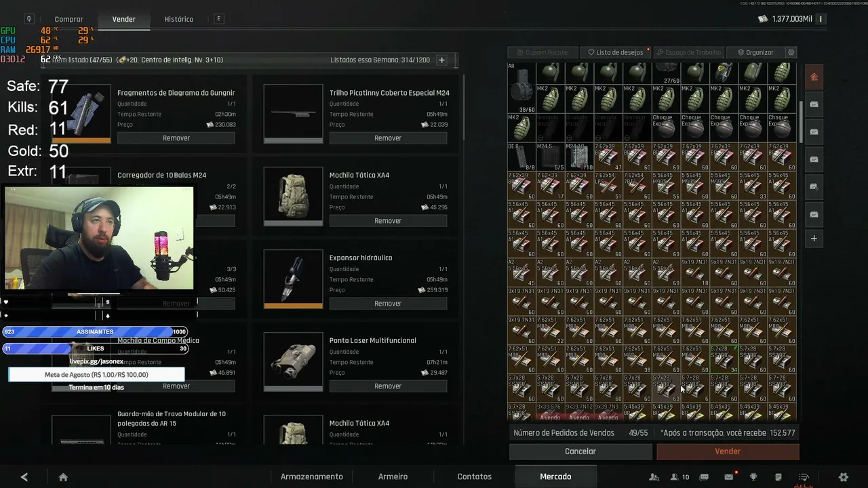Select the Vender tab

123,19
